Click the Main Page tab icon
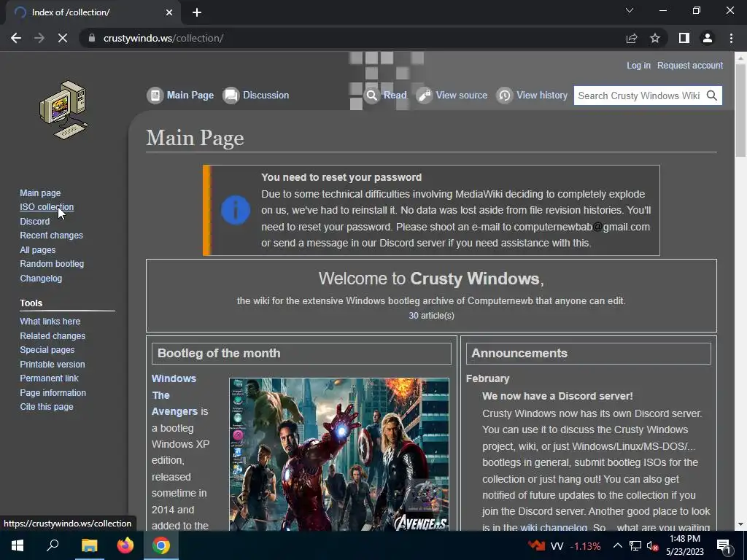 (x=155, y=96)
